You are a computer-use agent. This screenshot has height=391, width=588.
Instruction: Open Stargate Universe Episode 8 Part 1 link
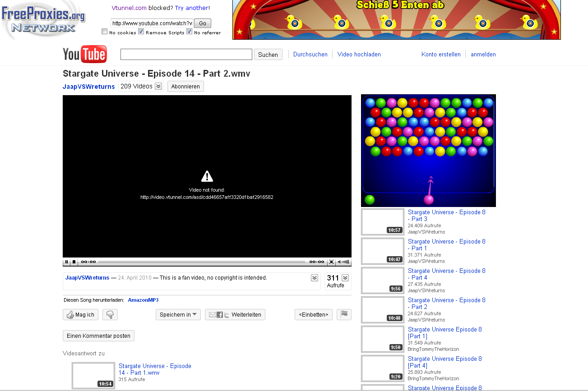click(x=447, y=245)
